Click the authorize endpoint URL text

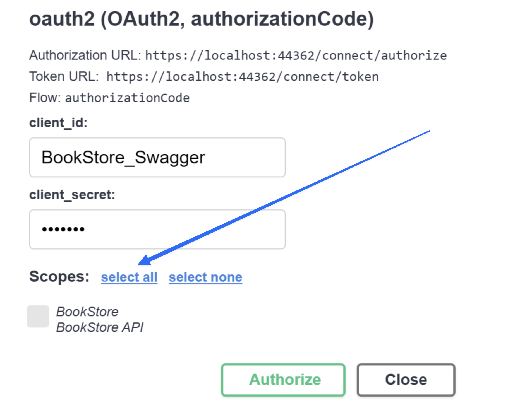coord(296,55)
